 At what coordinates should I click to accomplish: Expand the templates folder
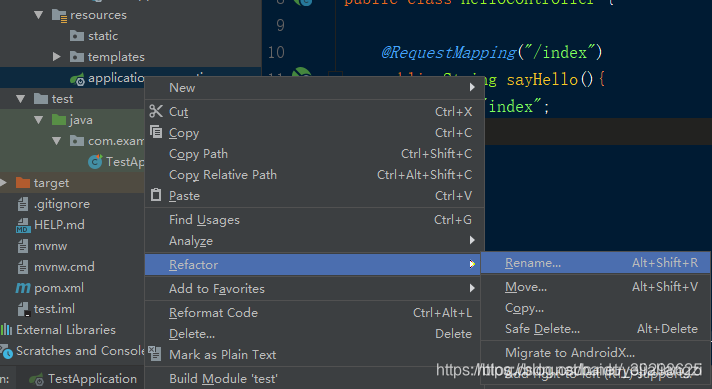click(56, 56)
